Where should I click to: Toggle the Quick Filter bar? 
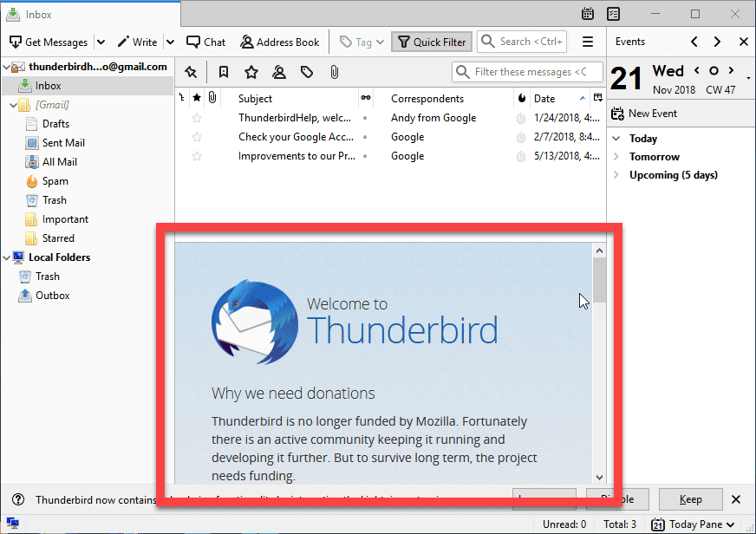pos(431,41)
